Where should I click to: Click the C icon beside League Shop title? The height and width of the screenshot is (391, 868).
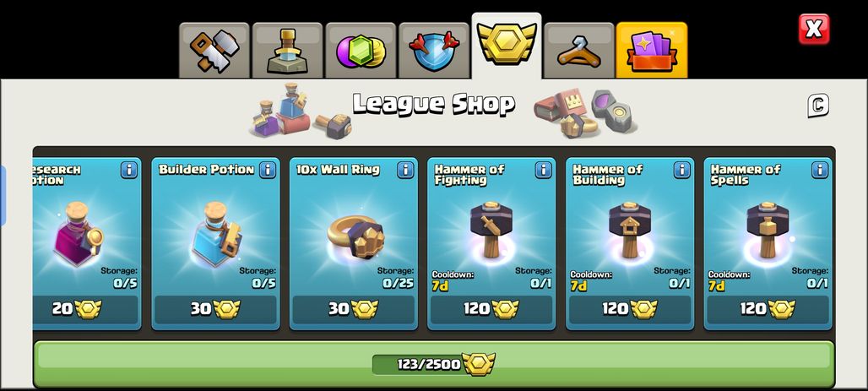pyautogui.click(x=817, y=105)
